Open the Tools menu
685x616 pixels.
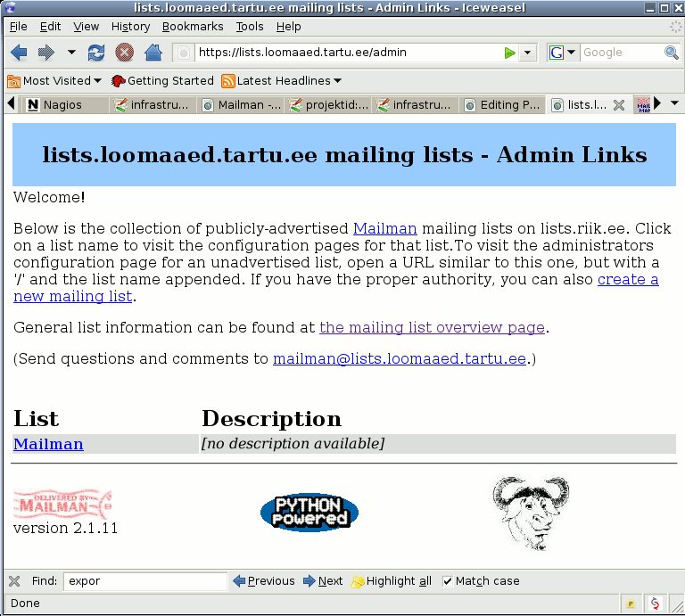[x=250, y=27]
